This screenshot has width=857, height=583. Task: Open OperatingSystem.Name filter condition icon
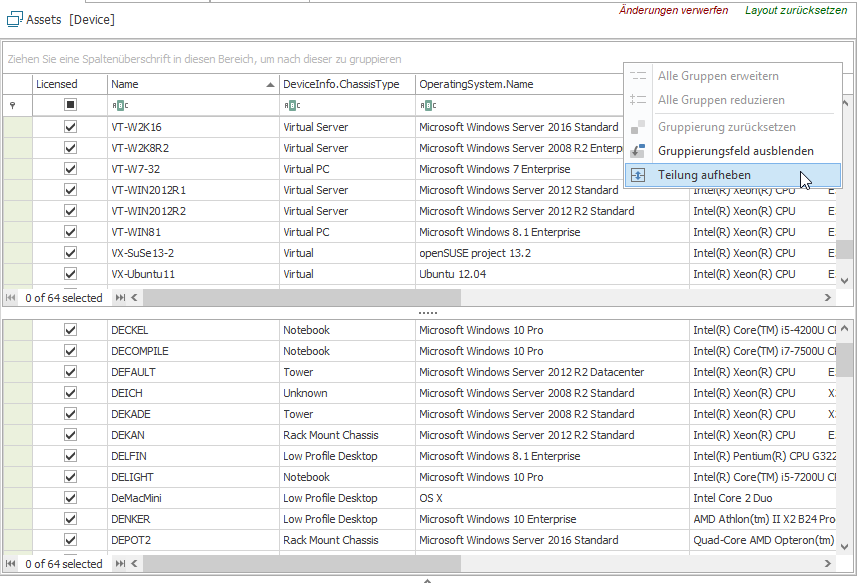pyautogui.click(x=428, y=105)
